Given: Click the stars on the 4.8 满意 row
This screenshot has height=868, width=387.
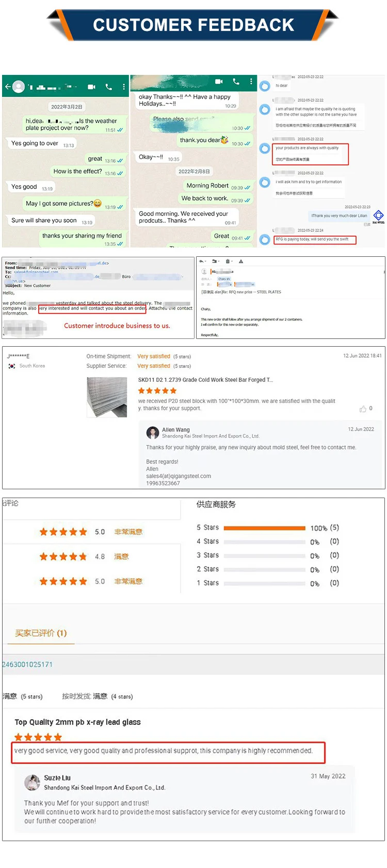Looking at the screenshot, I should click(x=63, y=556).
